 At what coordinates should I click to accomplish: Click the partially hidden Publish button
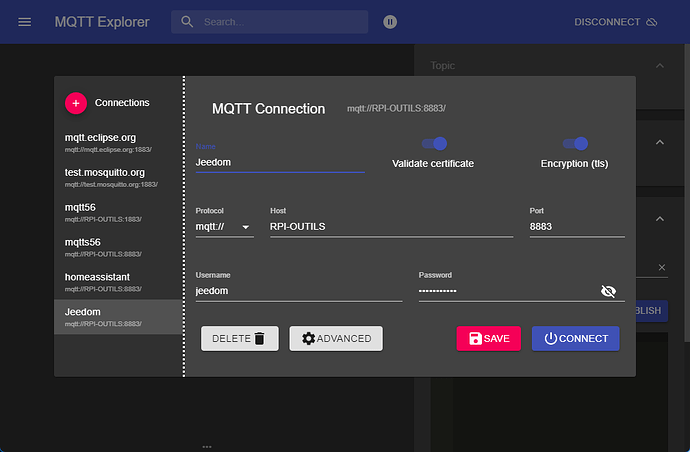tap(652, 311)
